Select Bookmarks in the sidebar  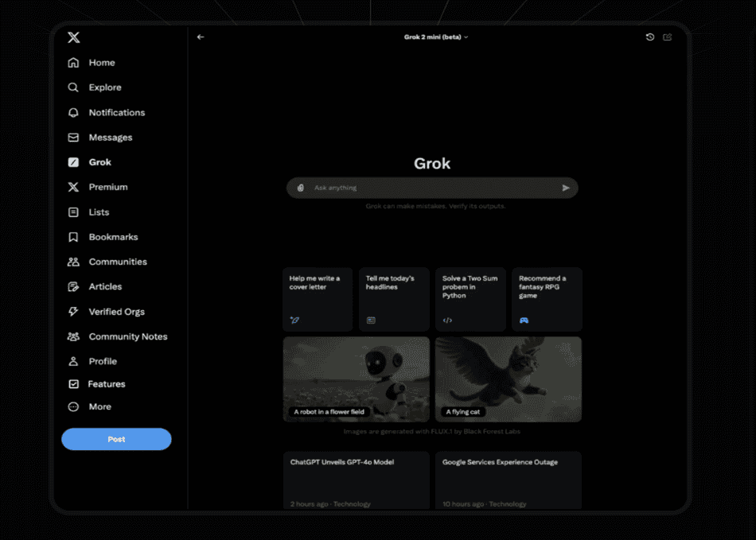point(111,236)
